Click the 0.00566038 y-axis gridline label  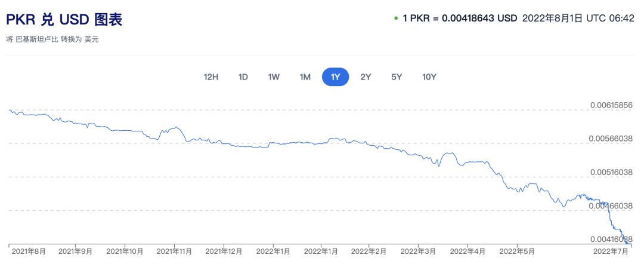(611, 139)
